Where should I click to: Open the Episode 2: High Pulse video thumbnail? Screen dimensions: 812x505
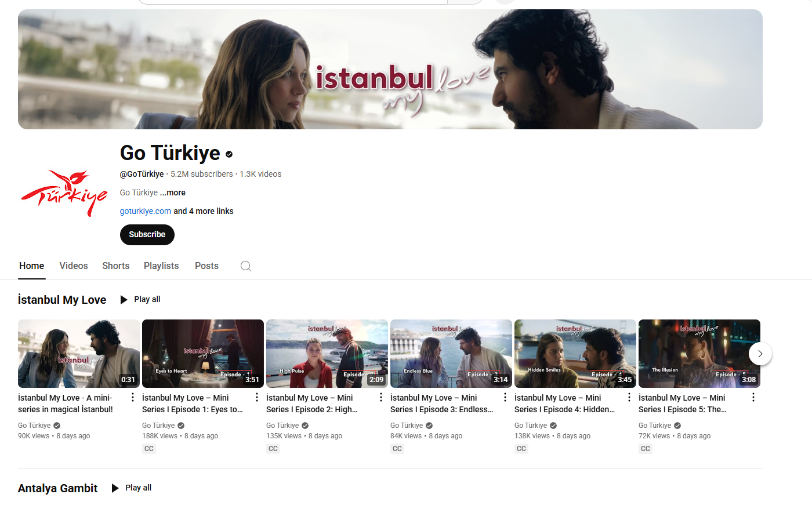pyautogui.click(x=327, y=354)
